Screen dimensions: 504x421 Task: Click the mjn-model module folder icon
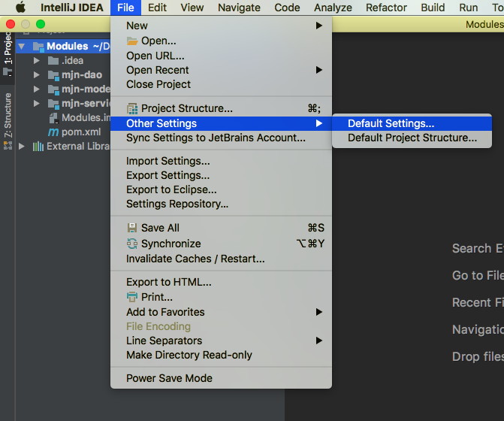(x=53, y=89)
